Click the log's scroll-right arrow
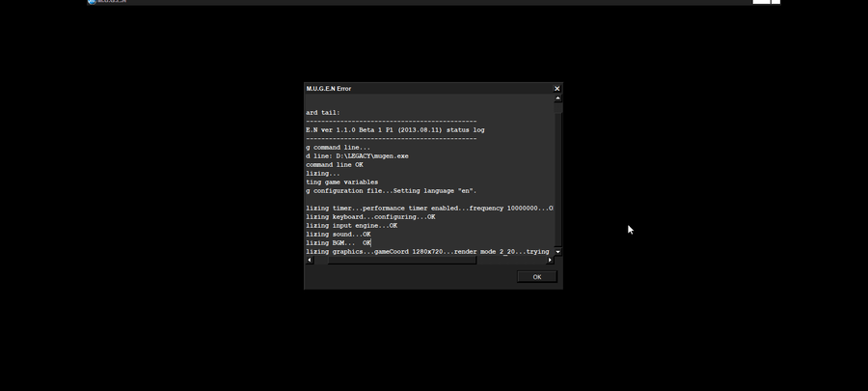 550,260
